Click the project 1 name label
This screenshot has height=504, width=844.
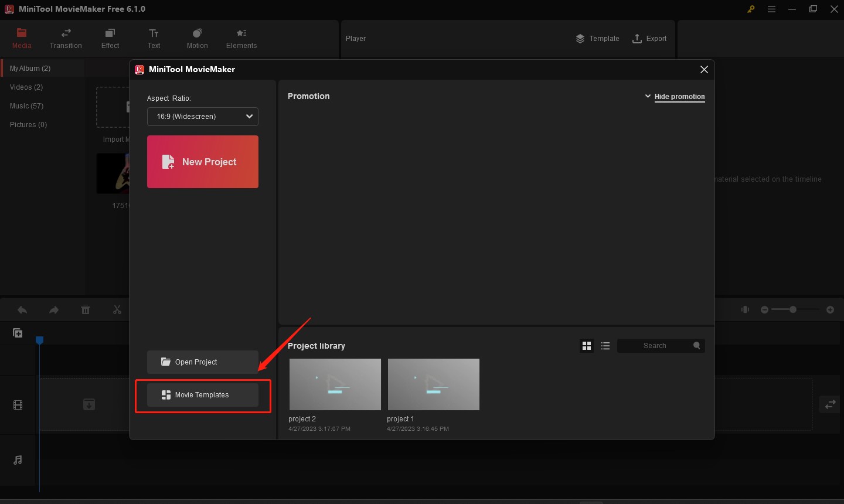[400, 419]
